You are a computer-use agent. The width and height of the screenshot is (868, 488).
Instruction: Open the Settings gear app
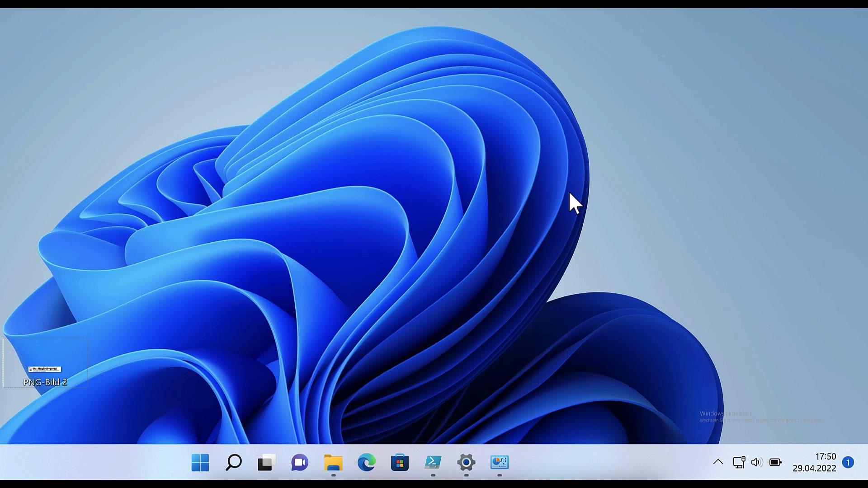pyautogui.click(x=466, y=462)
